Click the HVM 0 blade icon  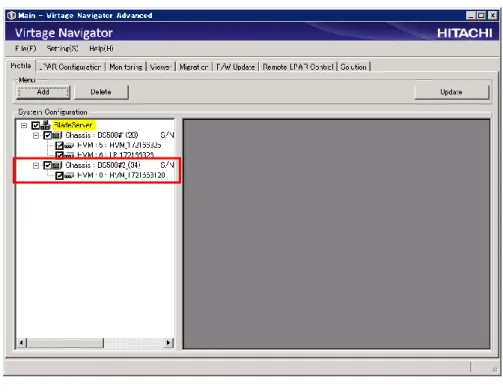pyautogui.click(x=69, y=175)
